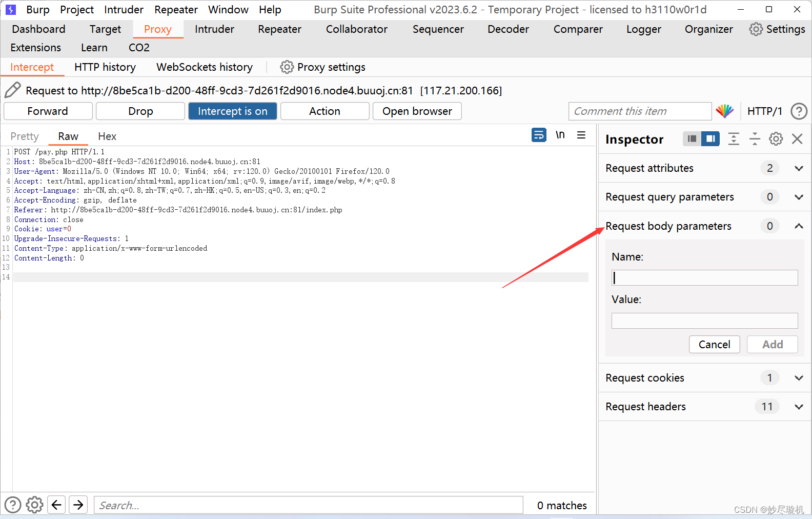Image resolution: width=812 pixels, height=519 pixels.
Task: Click the Search box at bottom
Action: (309, 505)
